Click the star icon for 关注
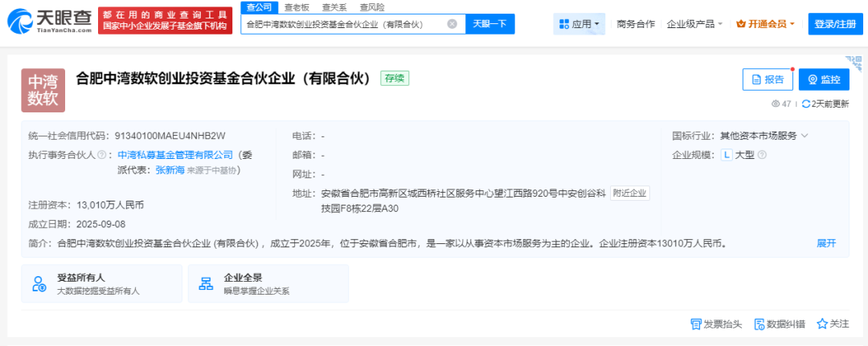Image resolution: width=868 pixels, height=346 pixels. [822, 324]
